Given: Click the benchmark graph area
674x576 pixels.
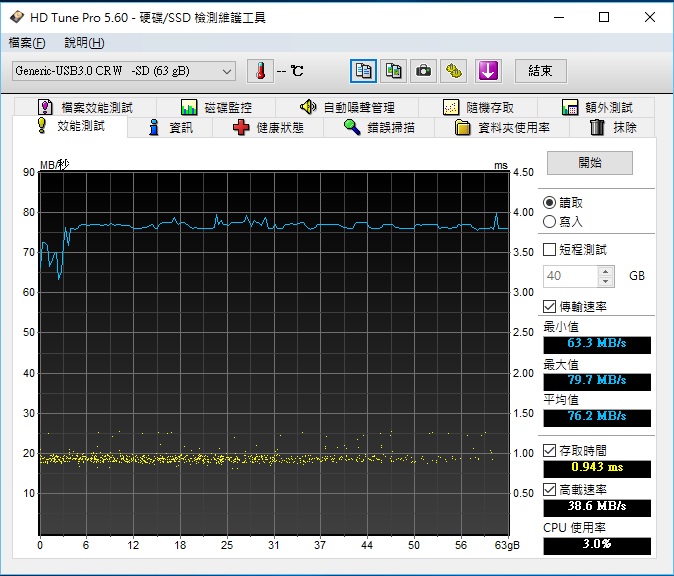Looking at the screenshot, I should coord(274,353).
